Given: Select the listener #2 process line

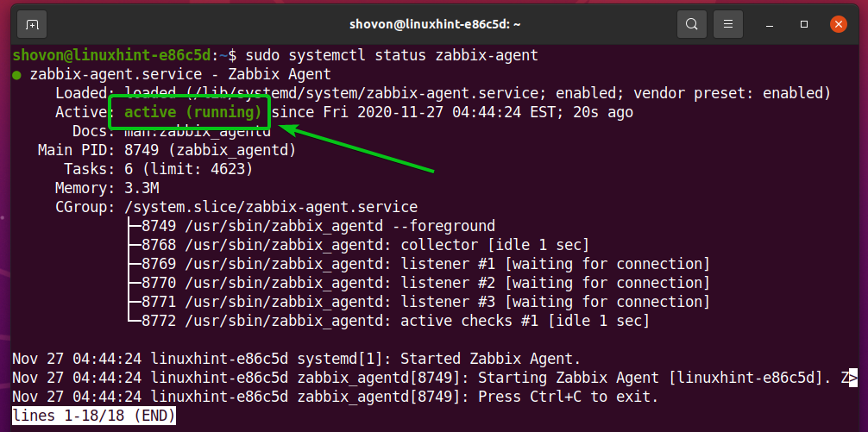Looking at the screenshot, I should [419, 283].
